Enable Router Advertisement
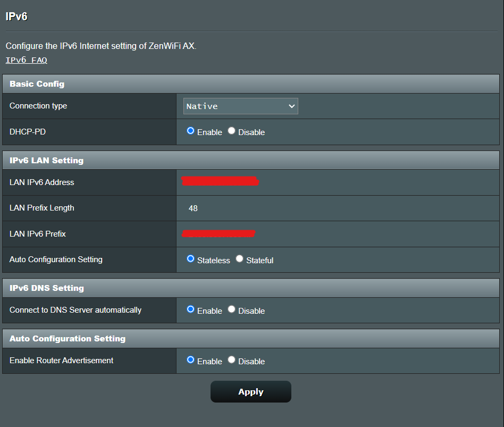504x427 pixels. click(190, 361)
